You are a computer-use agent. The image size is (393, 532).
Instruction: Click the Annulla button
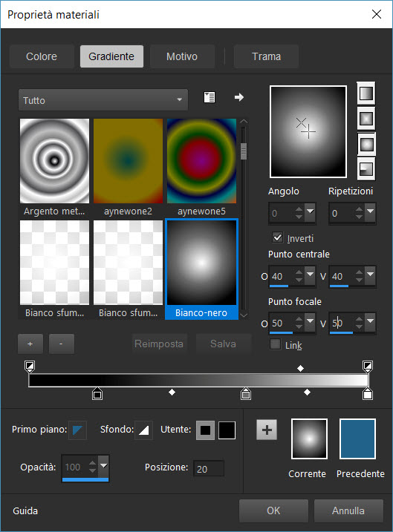tap(348, 510)
